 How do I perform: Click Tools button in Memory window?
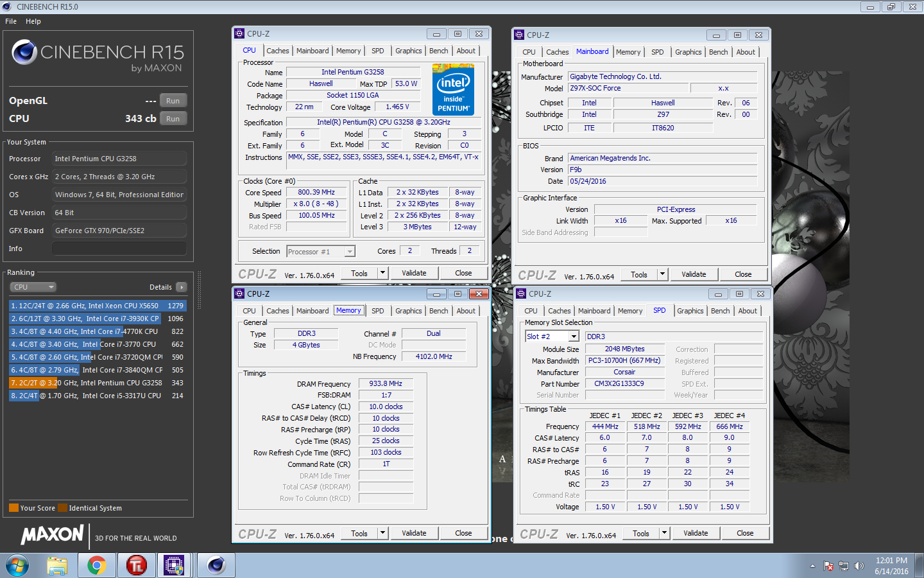click(x=359, y=533)
